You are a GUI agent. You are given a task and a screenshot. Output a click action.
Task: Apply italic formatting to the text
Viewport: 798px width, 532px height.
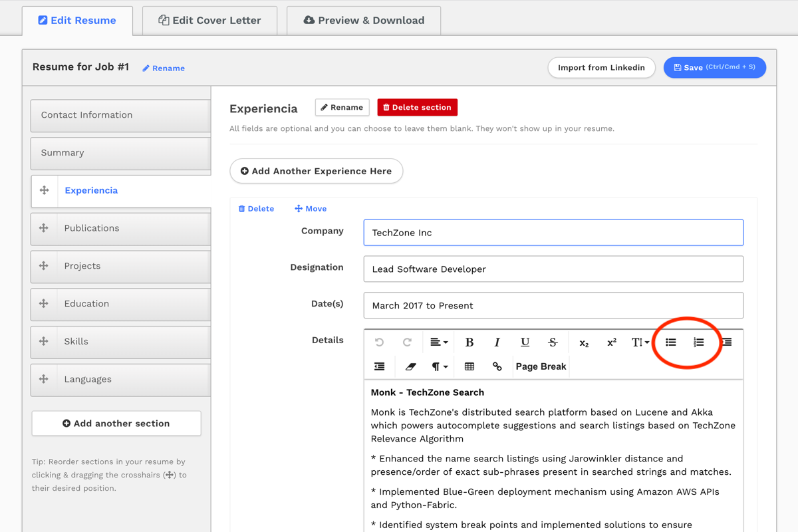click(x=497, y=342)
